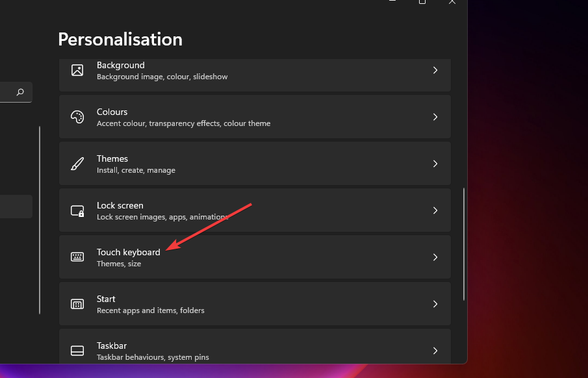Screen dimensions: 588x378
Task: Focus the settings search input field
Action: click(x=6, y=92)
